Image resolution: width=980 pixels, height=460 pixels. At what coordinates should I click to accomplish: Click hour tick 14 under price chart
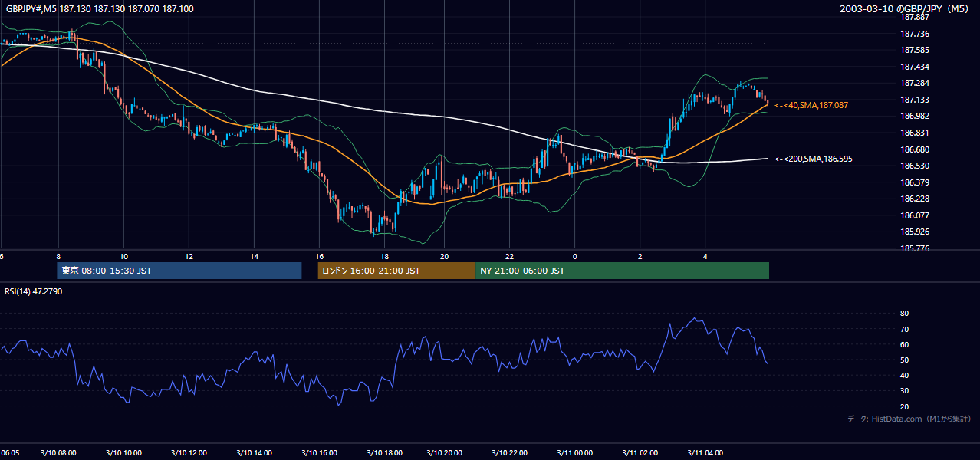point(254,256)
